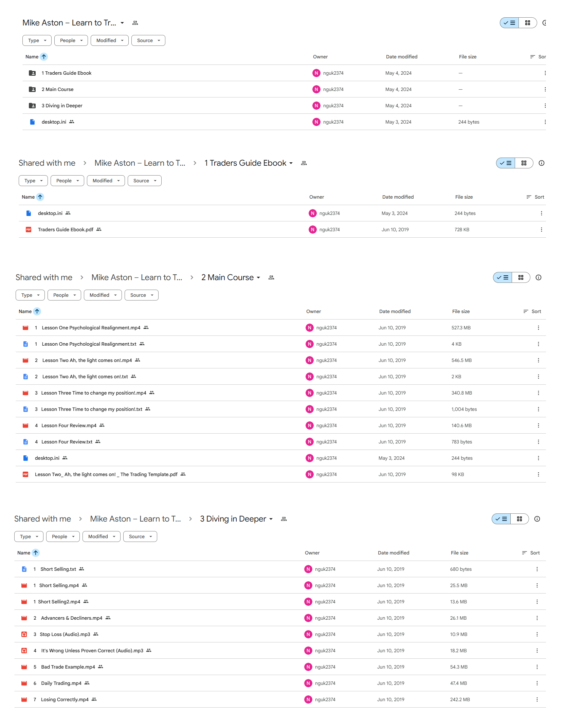The height and width of the screenshot is (728, 565).
Task: Open Type filter in 2 Main Course panel
Action: pyautogui.click(x=30, y=295)
